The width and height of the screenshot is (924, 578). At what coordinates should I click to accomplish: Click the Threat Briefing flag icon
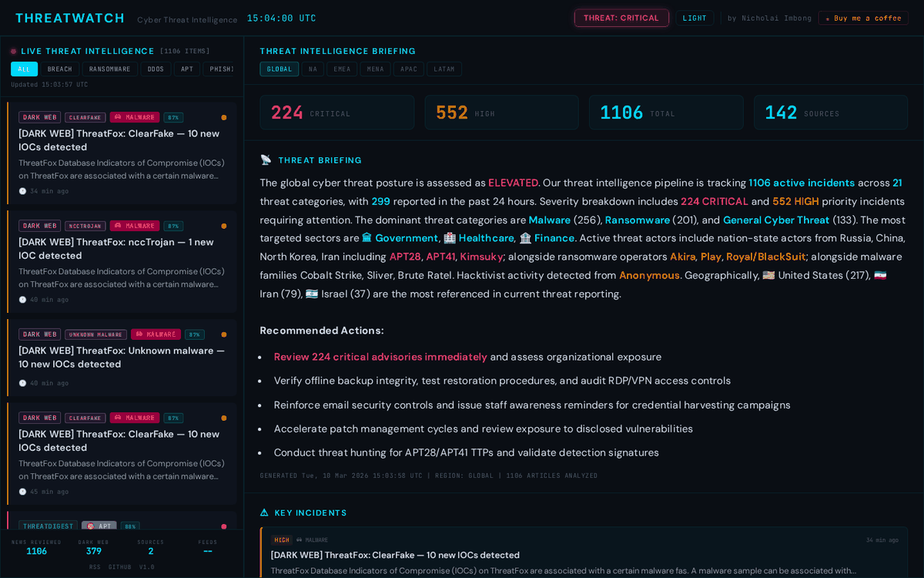264,160
